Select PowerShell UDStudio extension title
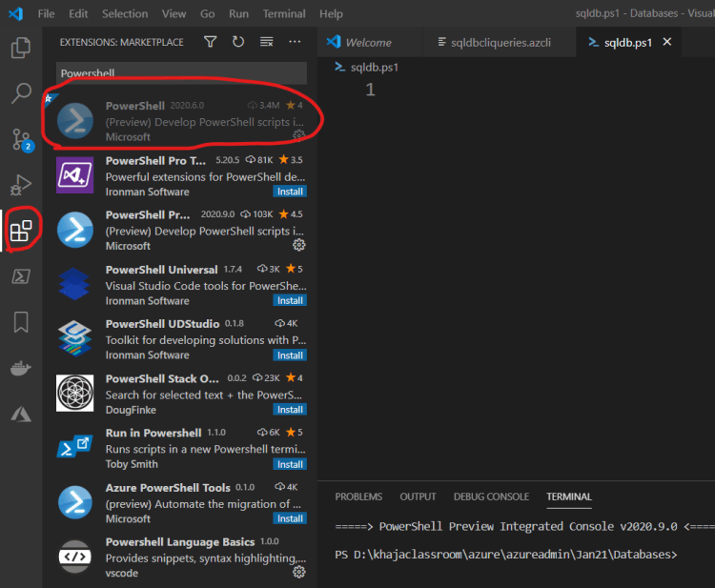715x588 pixels. (162, 324)
